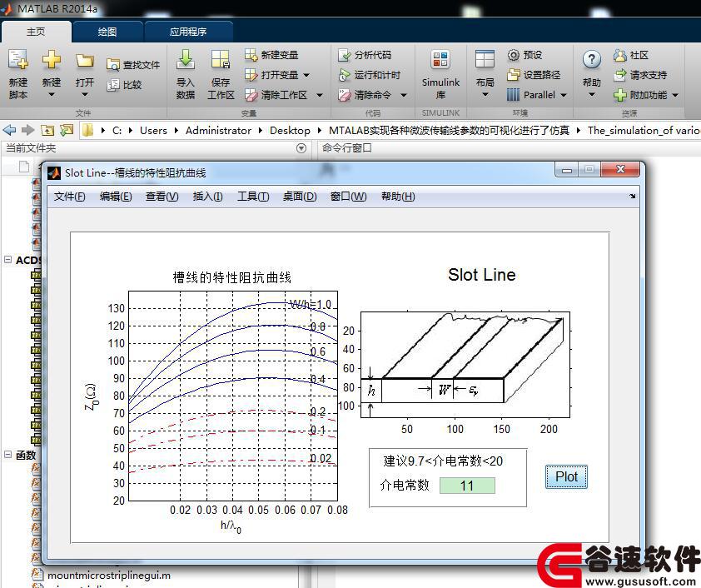This screenshot has height=588, width=701.
Task: Open Edit (编辑) menu in Slot Line window
Action: [116, 197]
